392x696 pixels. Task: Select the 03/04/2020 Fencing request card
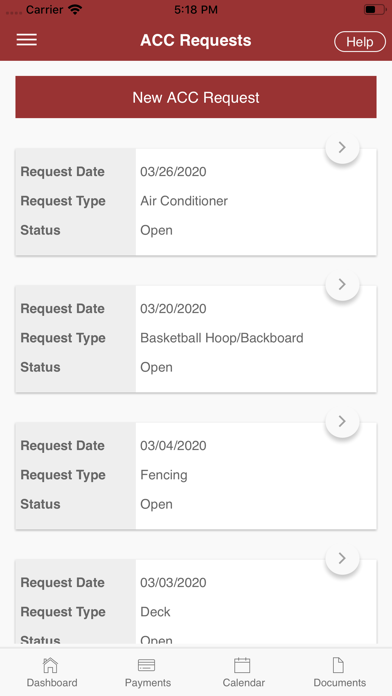[x=196, y=476]
